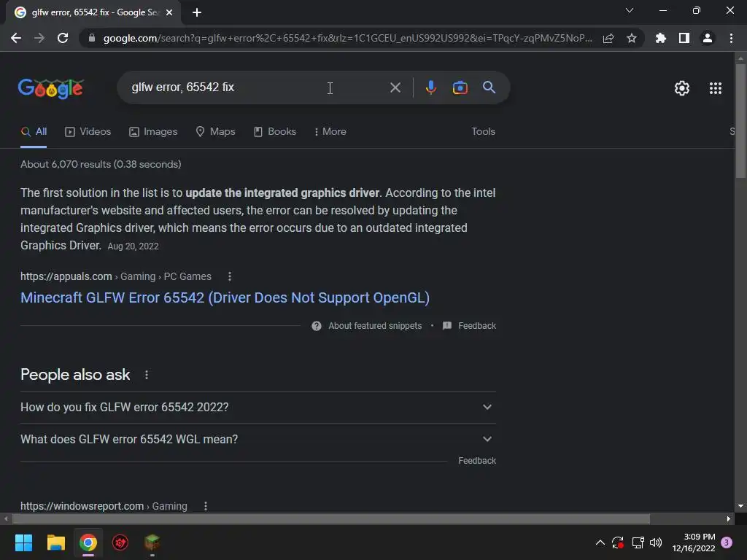Click the sync tray icon with red dot
Screen dimensions: 747x560
[x=618, y=542]
